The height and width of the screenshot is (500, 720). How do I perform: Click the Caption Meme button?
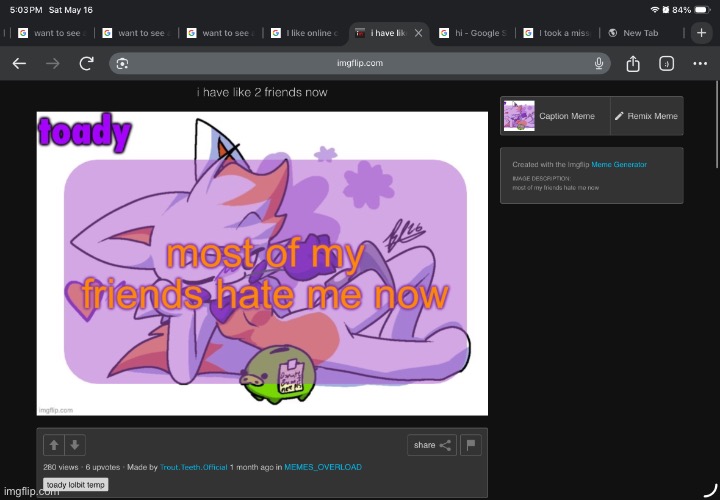[555, 116]
